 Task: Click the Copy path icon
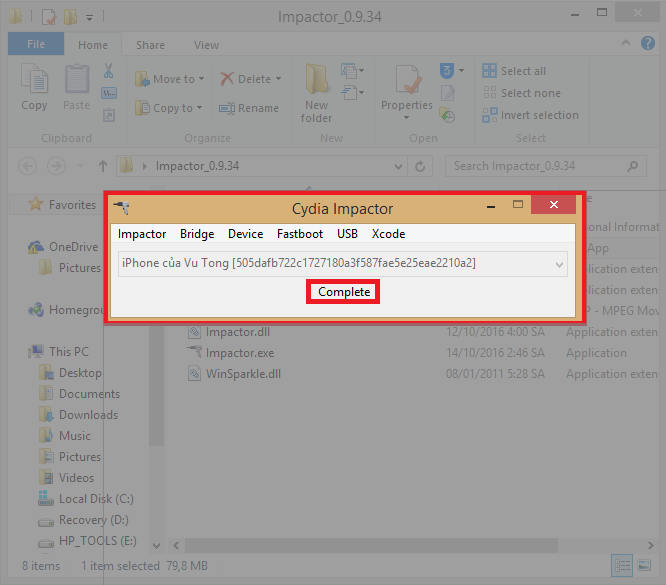point(109,93)
